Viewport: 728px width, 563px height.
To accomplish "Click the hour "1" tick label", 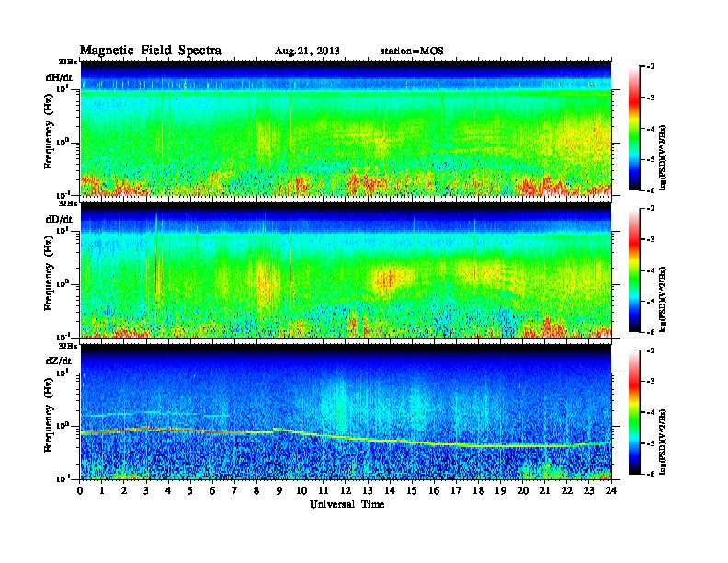I will click(102, 490).
